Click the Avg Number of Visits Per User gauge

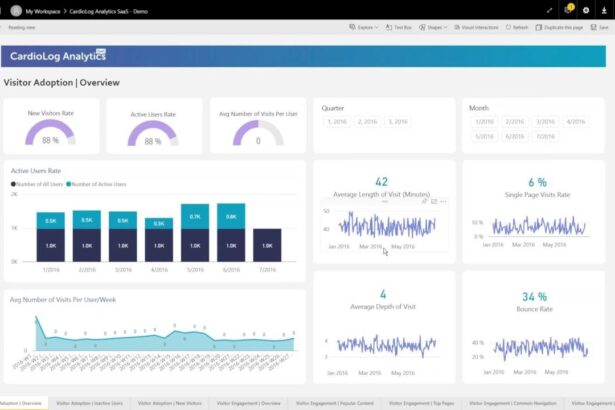[x=258, y=133]
